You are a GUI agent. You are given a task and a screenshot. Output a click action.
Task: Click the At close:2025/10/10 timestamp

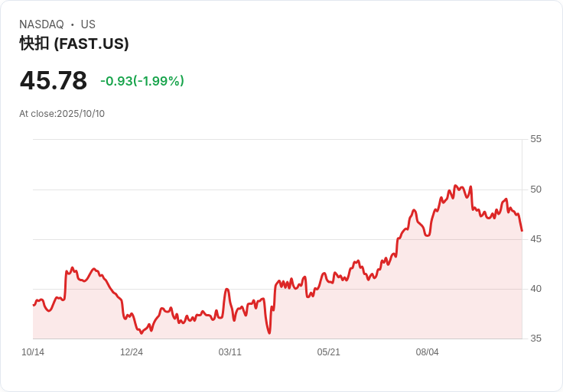coord(62,114)
